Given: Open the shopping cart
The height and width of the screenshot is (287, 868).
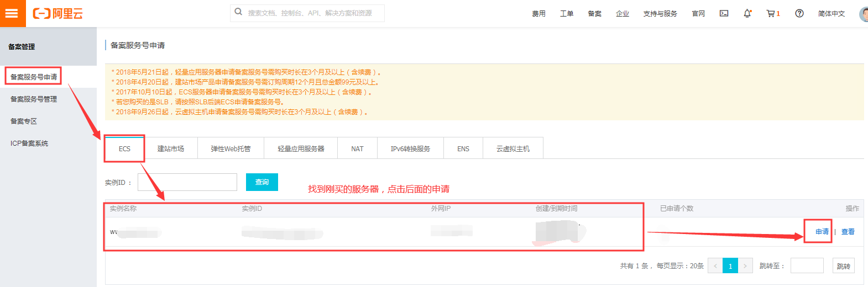Looking at the screenshot, I should [x=772, y=13].
